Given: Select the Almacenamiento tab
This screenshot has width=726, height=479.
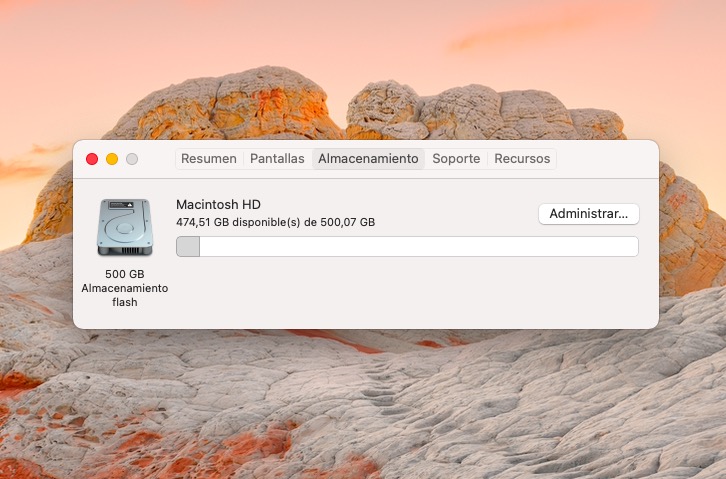Looking at the screenshot, I should tap(368, 159).
